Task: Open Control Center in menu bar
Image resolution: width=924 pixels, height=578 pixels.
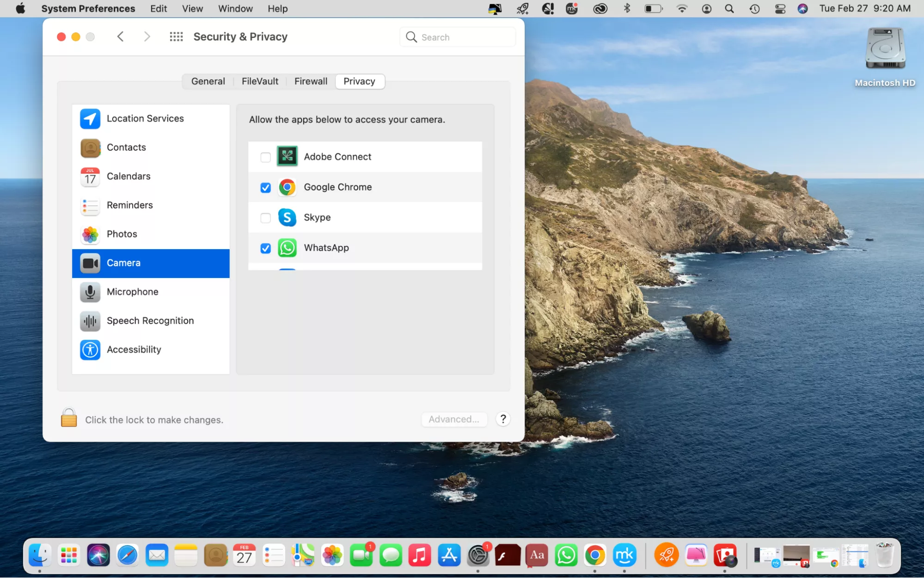Action: coord(780,9)
